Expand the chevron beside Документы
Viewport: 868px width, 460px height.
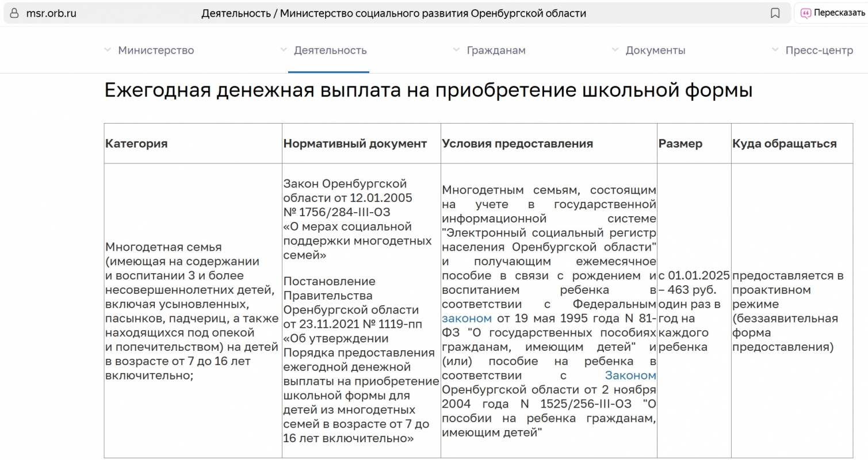(615, 50)
